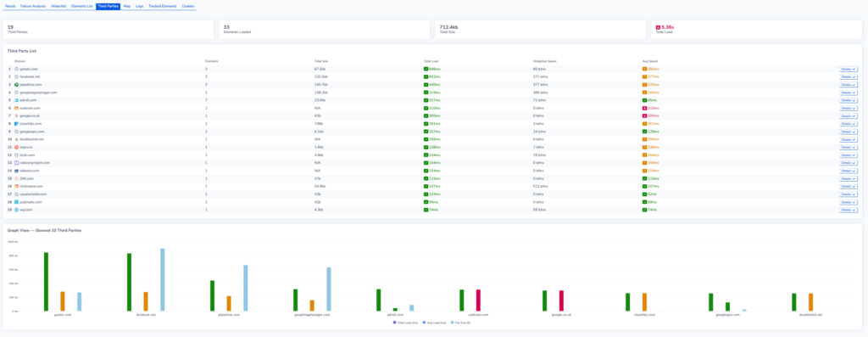Expand Details for the sopro.io row
The height and width of the screenshot is (337, 868).
point(848,148)
